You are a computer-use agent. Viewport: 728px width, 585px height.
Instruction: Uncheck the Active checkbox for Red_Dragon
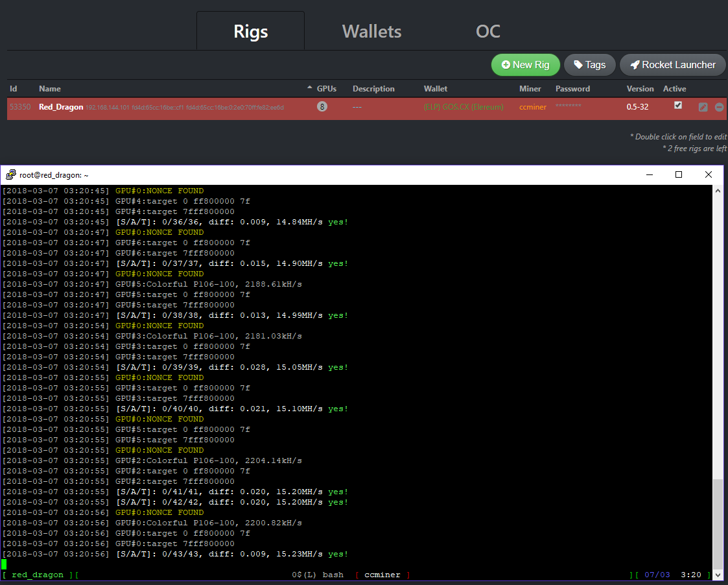678,106
